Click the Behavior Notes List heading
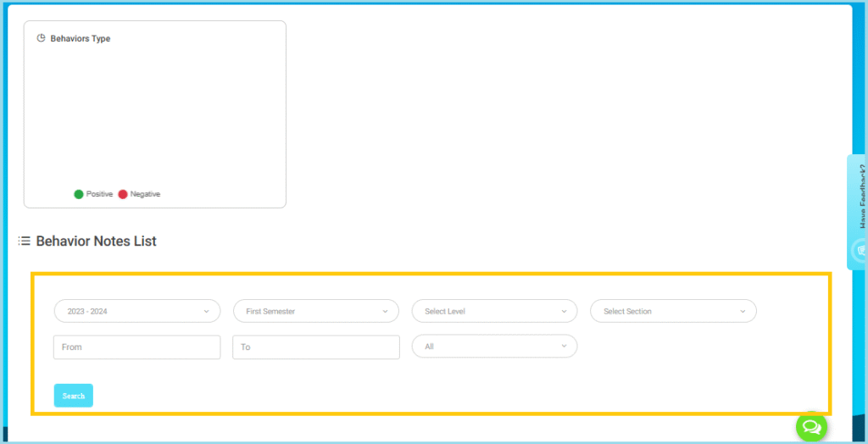Screen dimensions: 868x444 click(96, 241)
